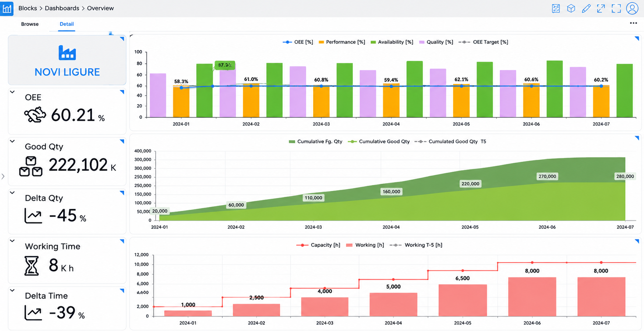Viewport: 644px width, 331px height.
Task: Click the -45 % Delta Qty value
Action: 68,216
